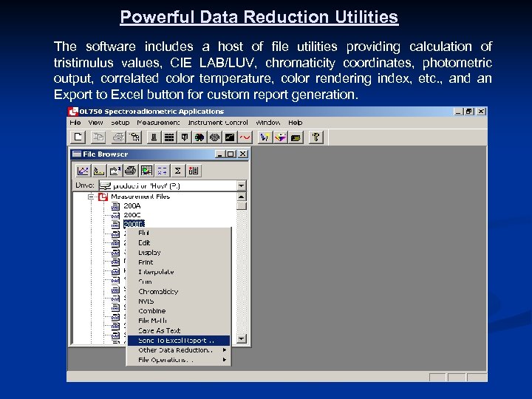Click the Sigma sum icon in File Browser
Screen dimensions: 532x399
[x=178, y=171]
